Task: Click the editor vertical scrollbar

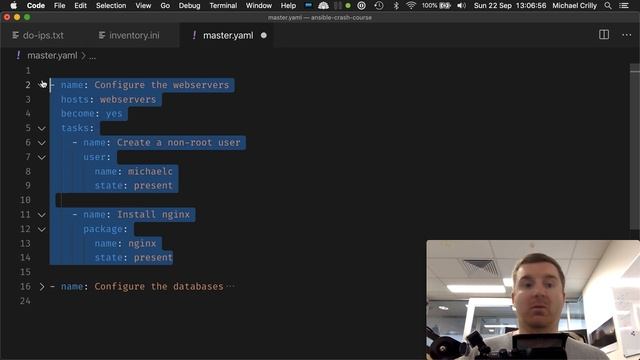Action: (x=635, y=147)
